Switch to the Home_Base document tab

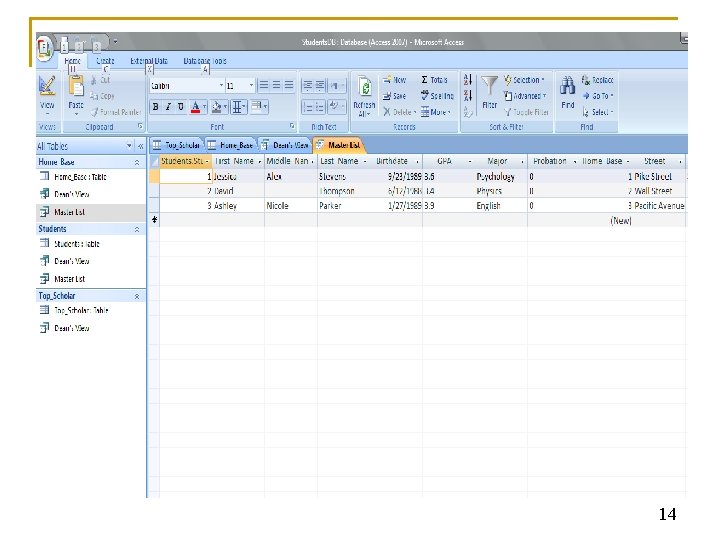(x=231, y=145)
